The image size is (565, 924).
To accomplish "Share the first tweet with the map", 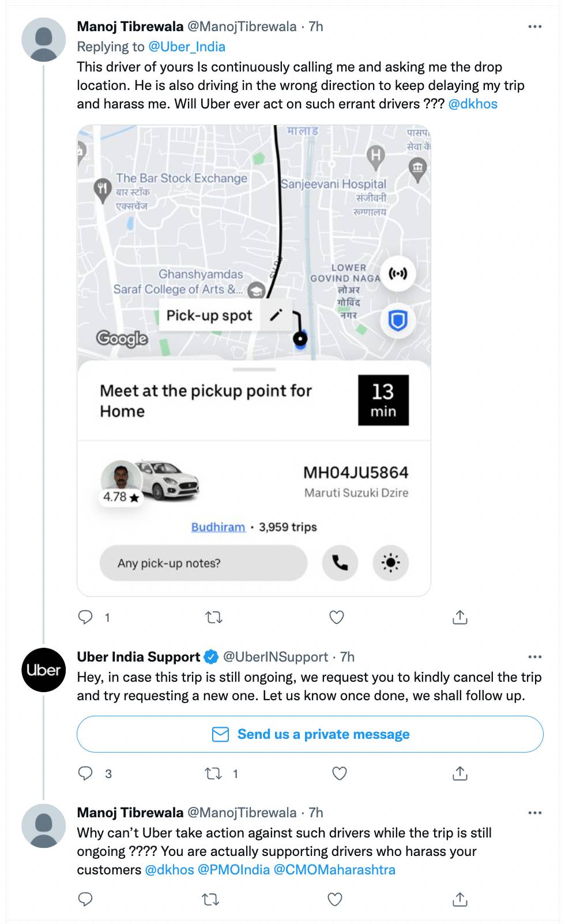I will click(459, 617).
